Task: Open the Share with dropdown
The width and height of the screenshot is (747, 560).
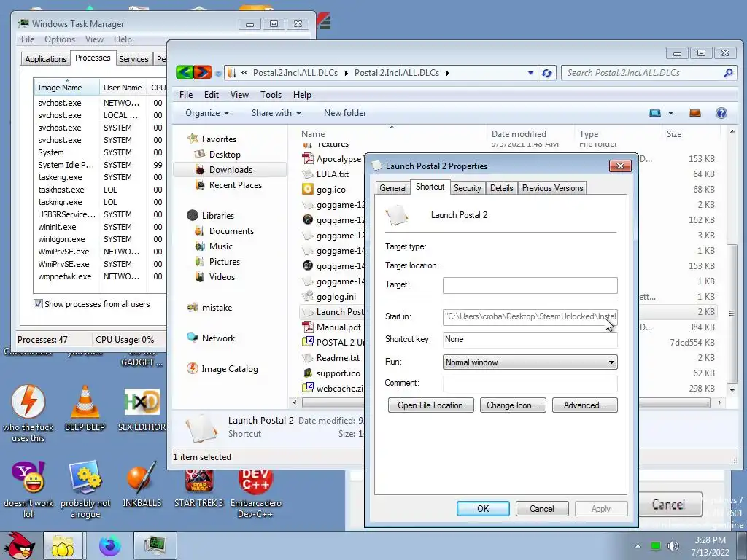Action: point(276,113)
